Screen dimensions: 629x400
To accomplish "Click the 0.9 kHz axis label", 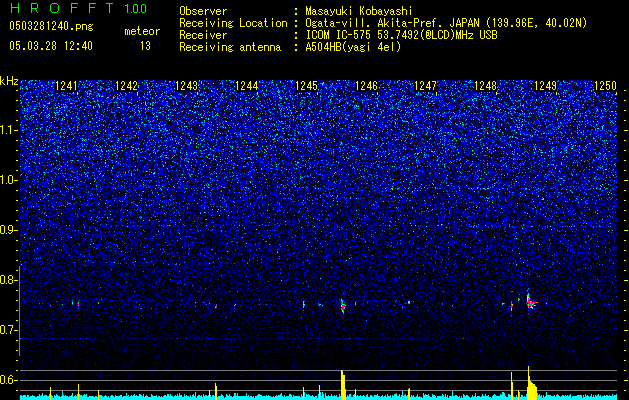I will coord(9,230).
